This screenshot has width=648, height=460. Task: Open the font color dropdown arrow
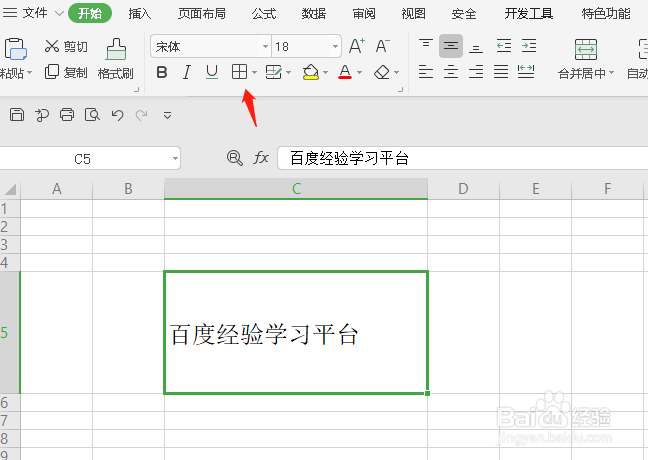point(360,73)
